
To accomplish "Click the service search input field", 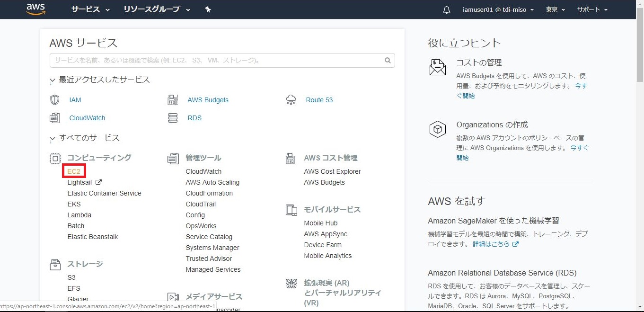I will coord(215,61).
